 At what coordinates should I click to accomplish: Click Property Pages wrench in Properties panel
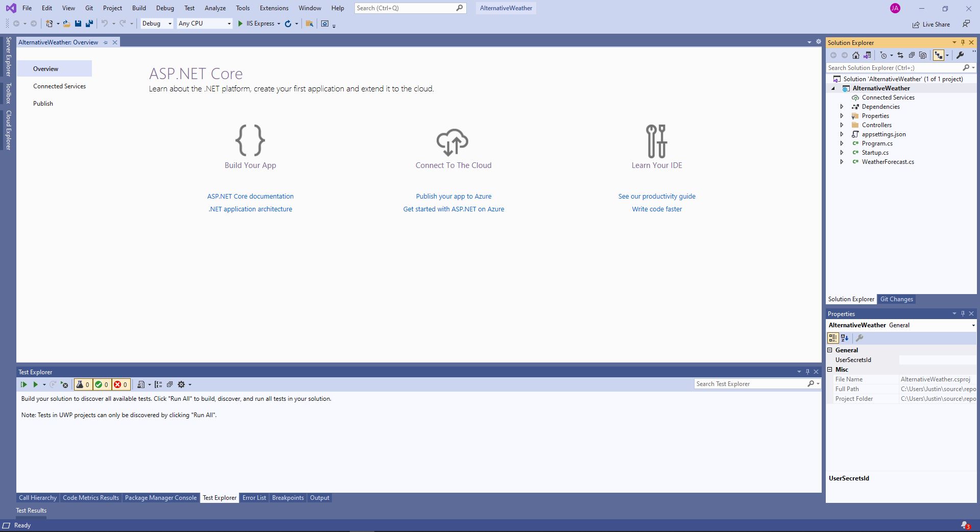pyautogui.click(x=859, y=338)
